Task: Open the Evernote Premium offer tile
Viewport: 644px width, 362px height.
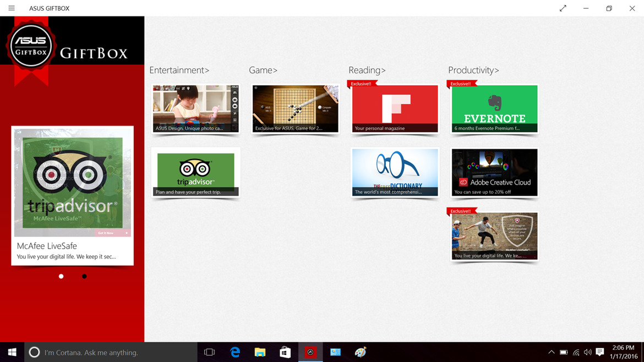Action: (494, 109)
